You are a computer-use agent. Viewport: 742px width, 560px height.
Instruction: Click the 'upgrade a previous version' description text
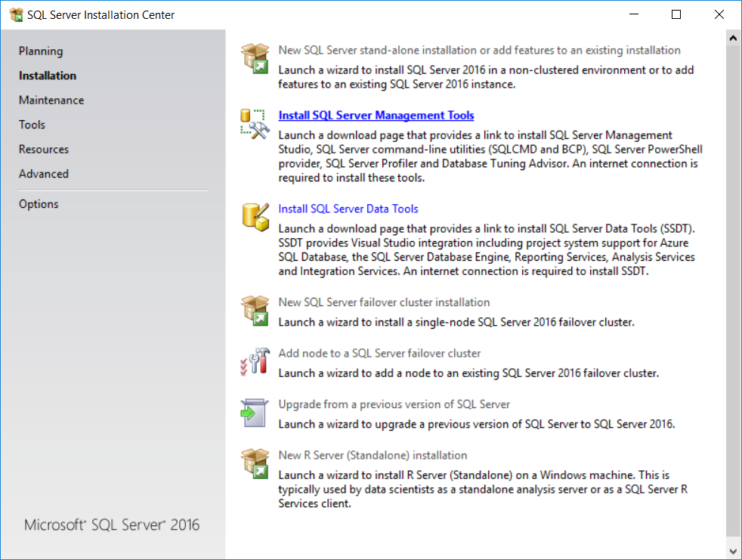pos(477,425)
